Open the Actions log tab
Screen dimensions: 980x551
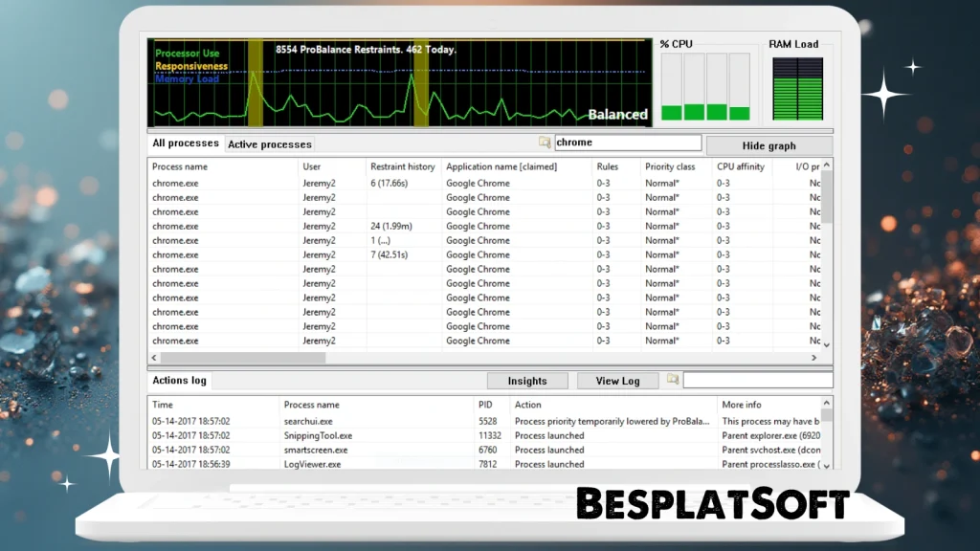click(178, 380)
